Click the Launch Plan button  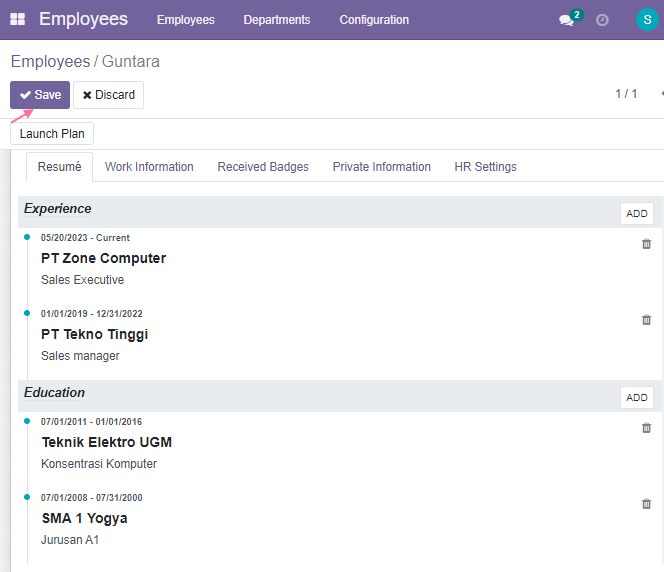[52, 134]
